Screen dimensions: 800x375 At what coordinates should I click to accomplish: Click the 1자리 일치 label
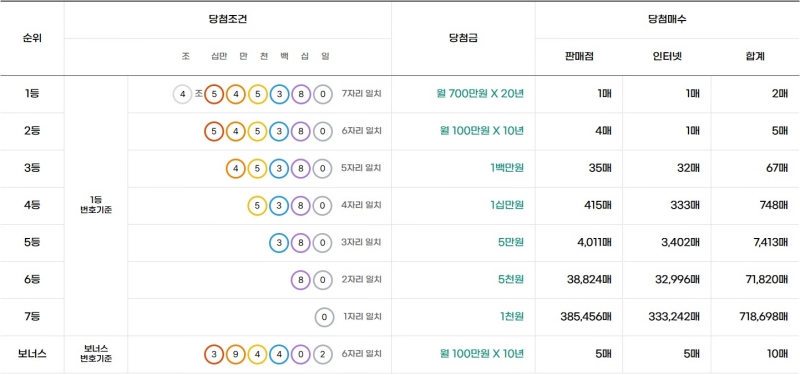pyautogui.click(x=363, y=317)
